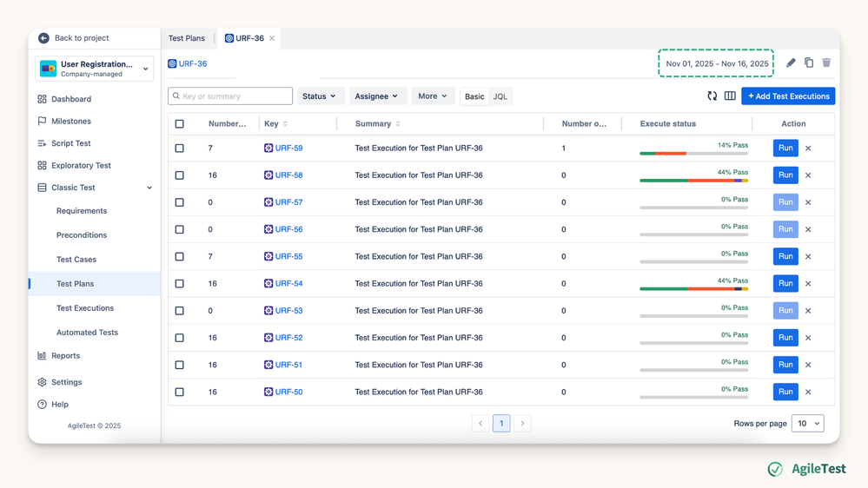
Task: Open Requirements in sidebar
Action: coord(82,211)
